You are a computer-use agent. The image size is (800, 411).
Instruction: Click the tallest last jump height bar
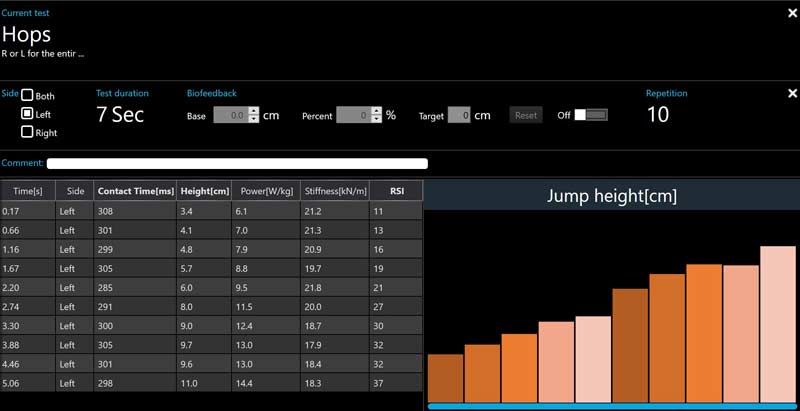[778, 324]
